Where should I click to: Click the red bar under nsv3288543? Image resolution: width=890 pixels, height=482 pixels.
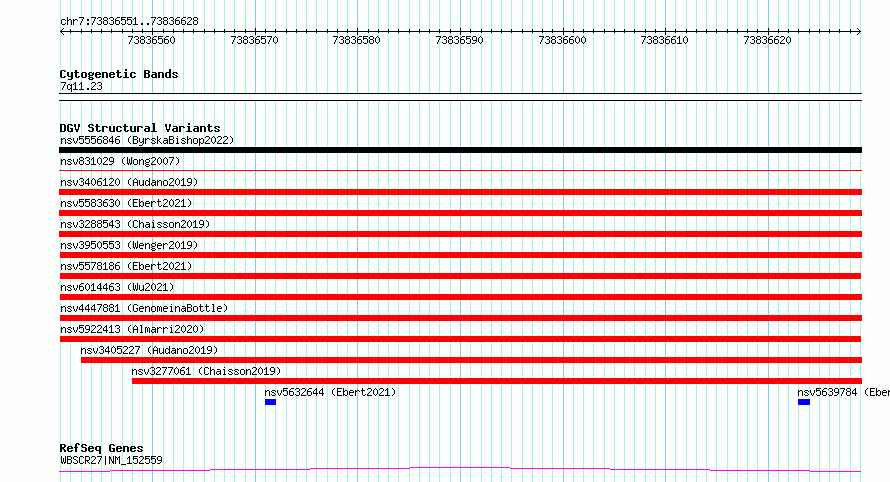pyautogui.click(x=460, y=234)
